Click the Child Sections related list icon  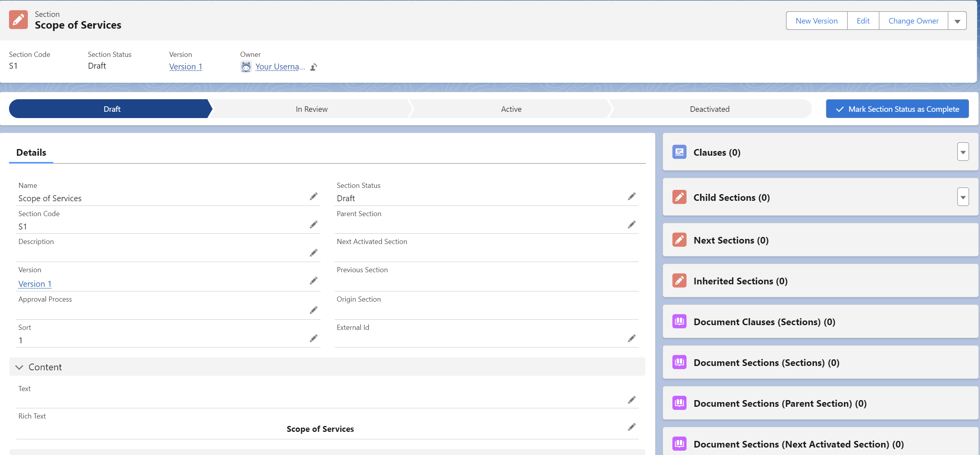point(679,197)
